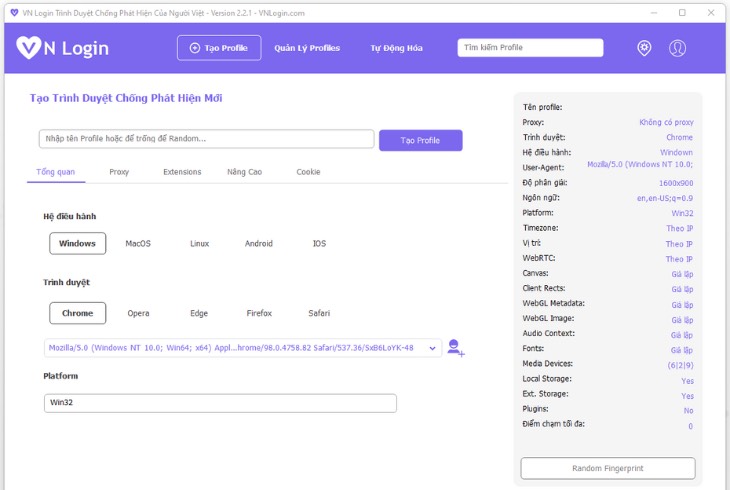
Task: Select Windows operating system option
Action: [77, 244]
